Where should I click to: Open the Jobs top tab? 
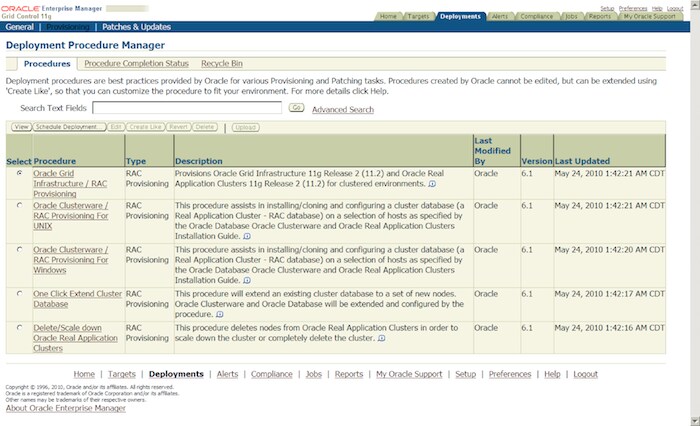571,16
